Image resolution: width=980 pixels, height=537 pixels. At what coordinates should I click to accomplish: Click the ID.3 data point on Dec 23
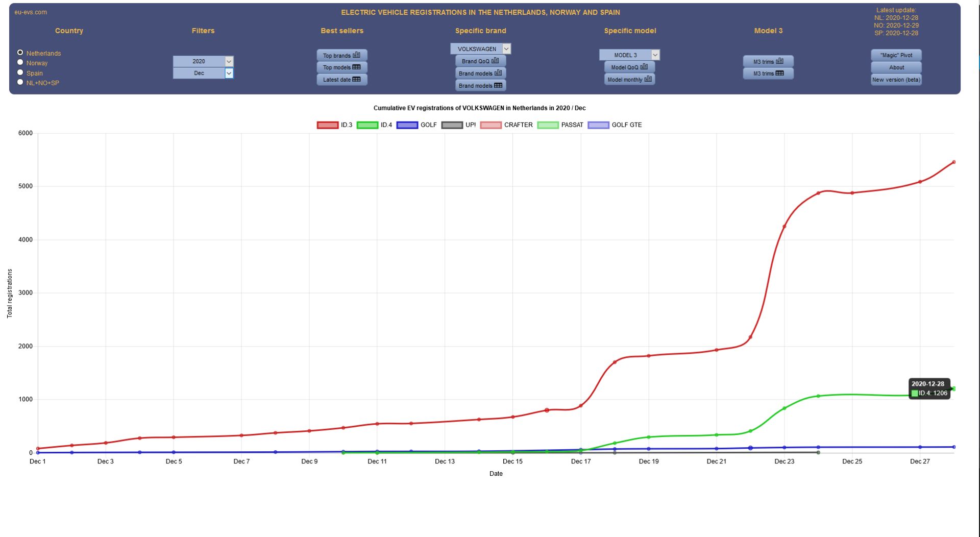pos(784,227)
